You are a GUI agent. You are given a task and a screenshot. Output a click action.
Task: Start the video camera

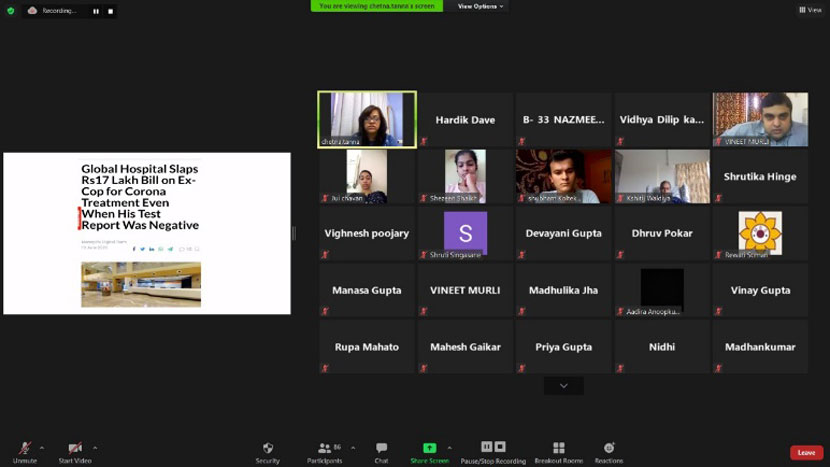pyautogui.click(x=75, y=449)
